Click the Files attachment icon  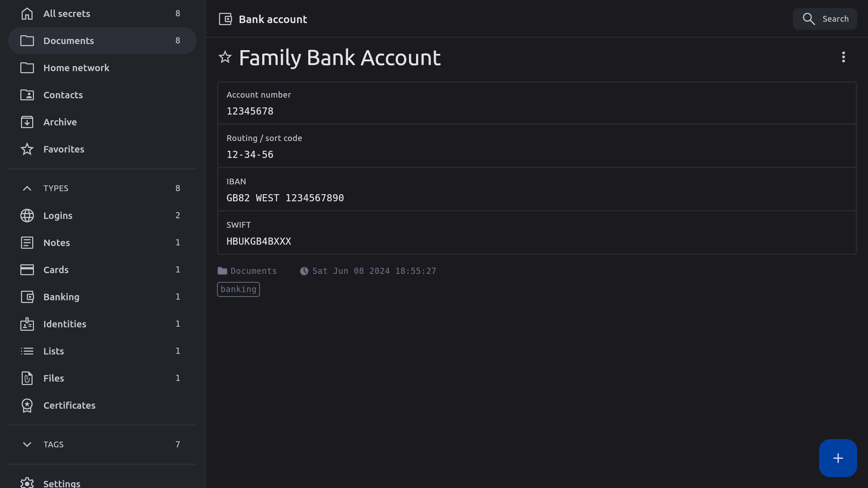tap(27, 378)
